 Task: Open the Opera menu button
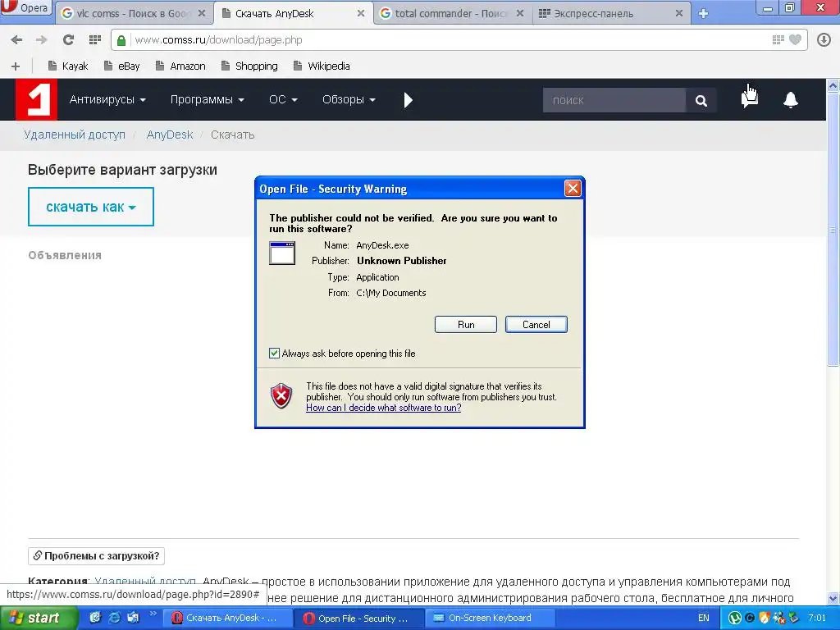click(25, 8)
